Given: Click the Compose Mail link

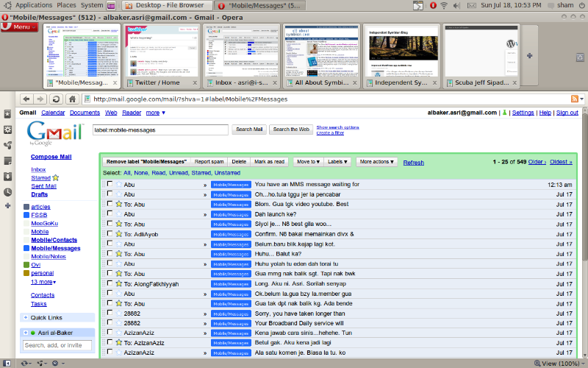Looking at the screenshot, I should 51,157.
